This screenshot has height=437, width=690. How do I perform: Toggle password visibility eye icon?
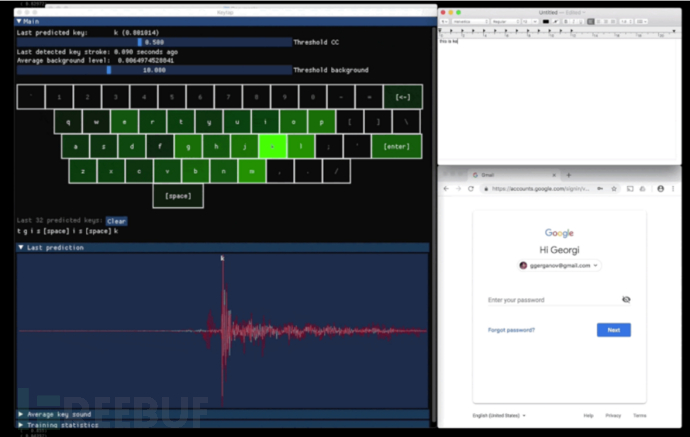(626, 300)
